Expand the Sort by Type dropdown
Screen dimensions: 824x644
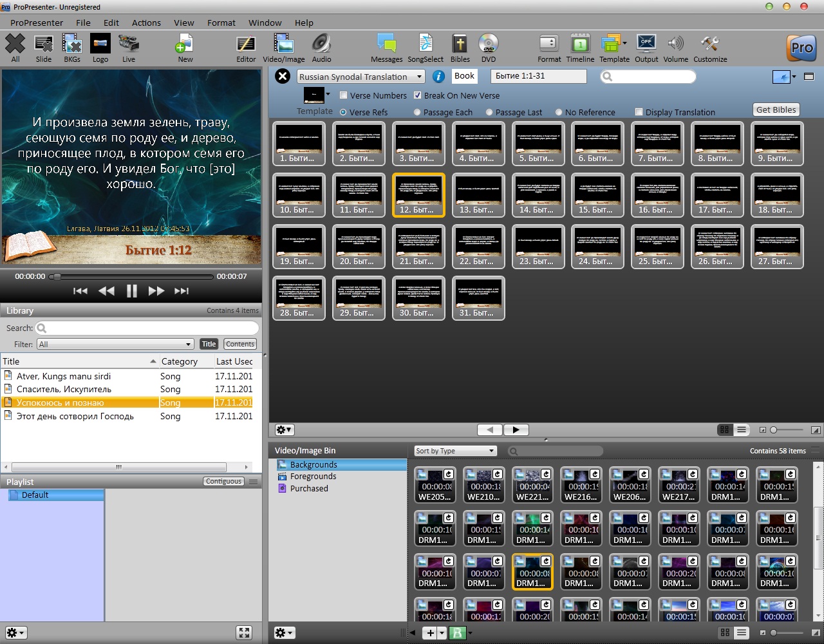(x=455, y=451)
